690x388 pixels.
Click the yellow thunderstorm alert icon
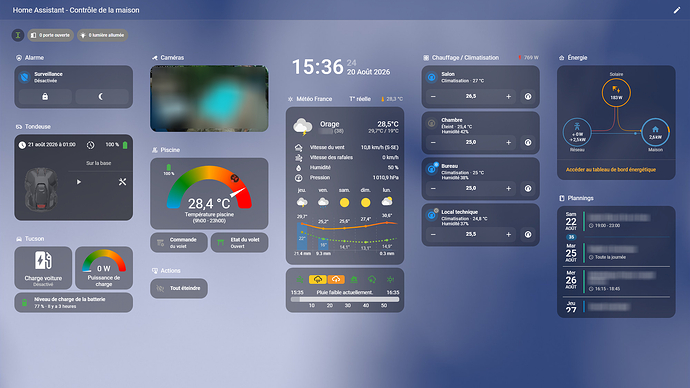[x=317, y=279]
